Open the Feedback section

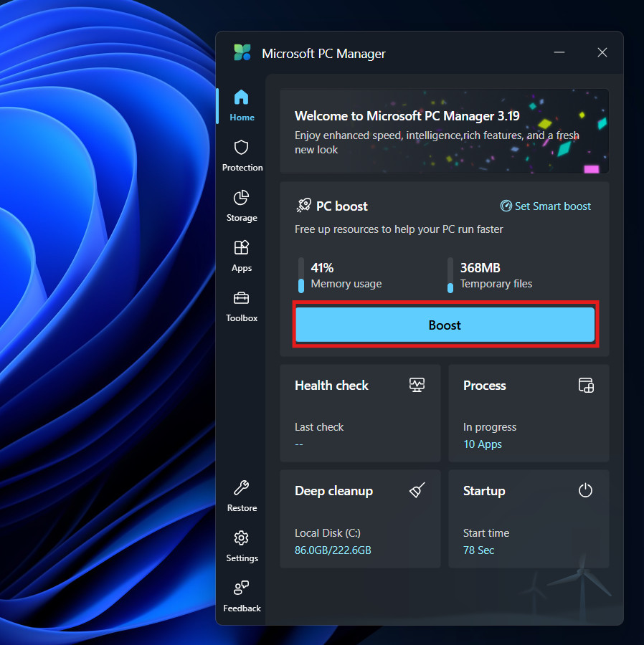pyautogui.click(x=242, y=596)
